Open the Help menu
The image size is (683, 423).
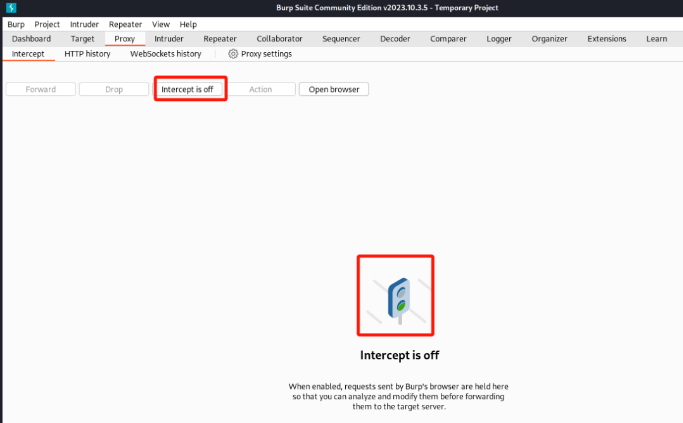188,24
